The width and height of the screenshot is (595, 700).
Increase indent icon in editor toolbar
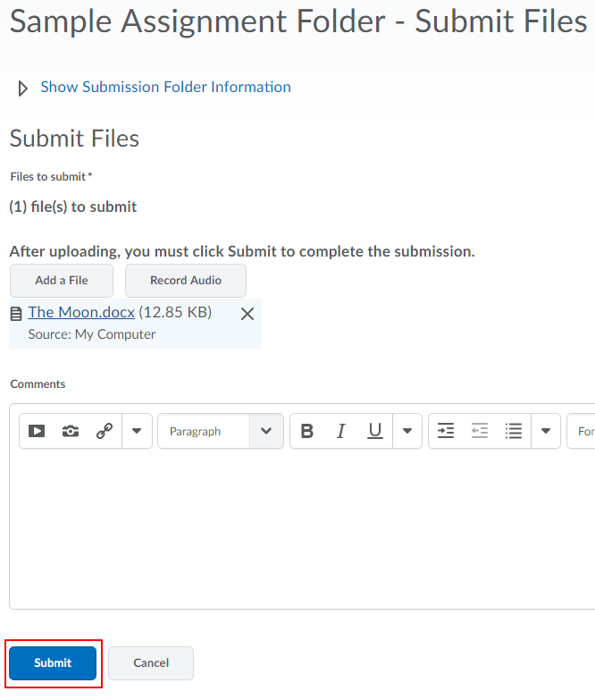click(x=446, y=431)
